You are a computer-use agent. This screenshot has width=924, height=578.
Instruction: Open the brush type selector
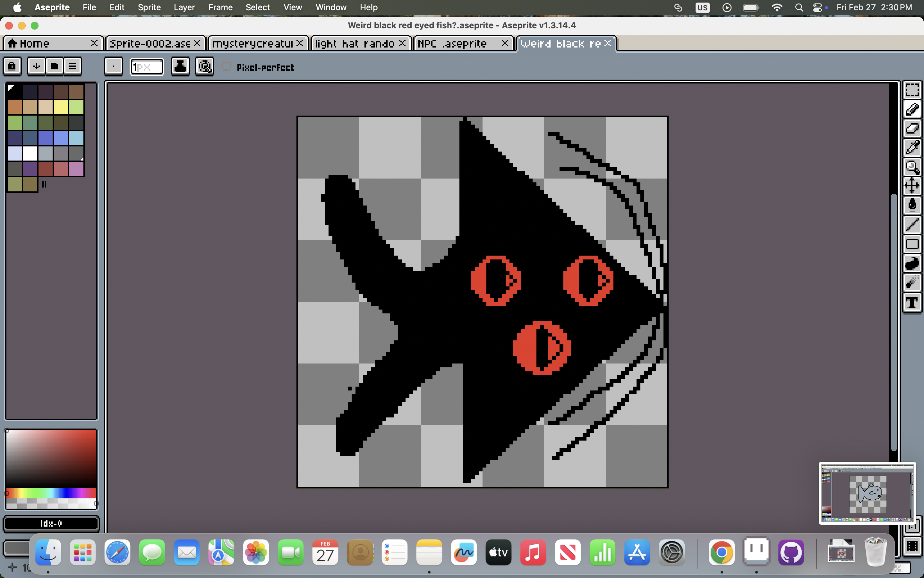tap(113, 66)
